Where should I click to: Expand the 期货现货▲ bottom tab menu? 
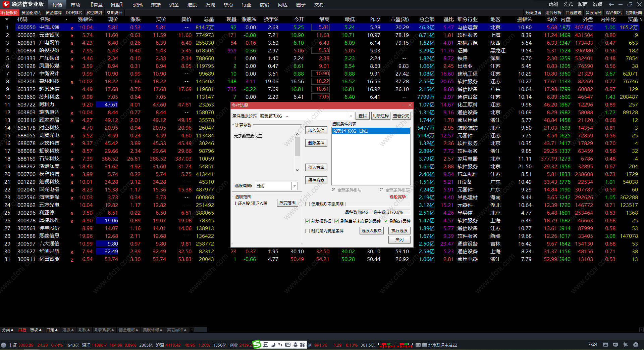click(x=104, y=330)
